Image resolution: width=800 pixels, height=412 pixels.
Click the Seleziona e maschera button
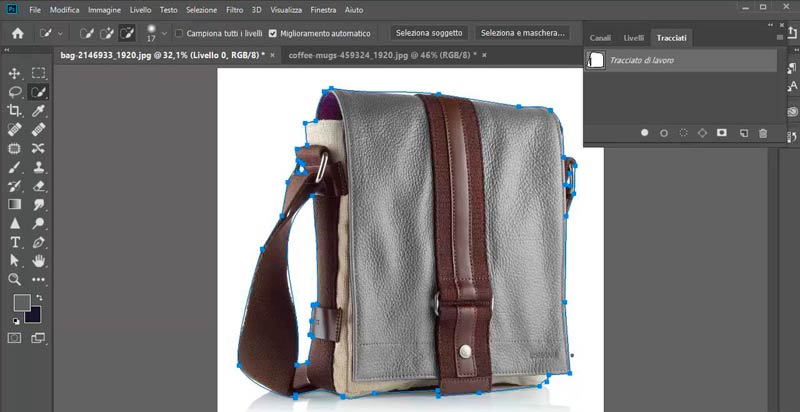(522, 33)
